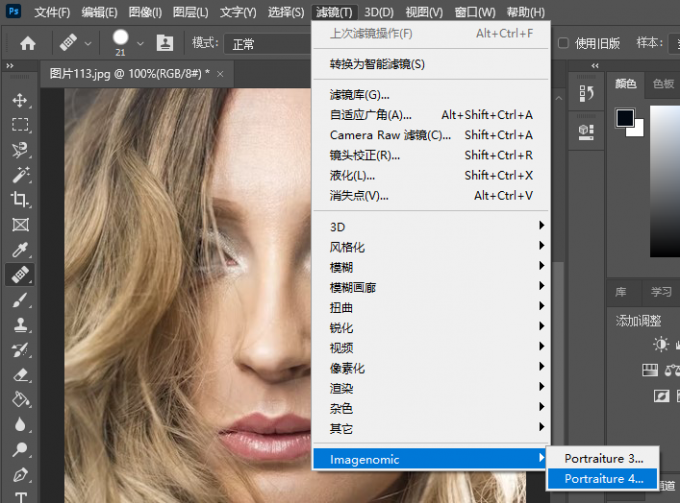Select the Eraser tool

pos(20,374)
